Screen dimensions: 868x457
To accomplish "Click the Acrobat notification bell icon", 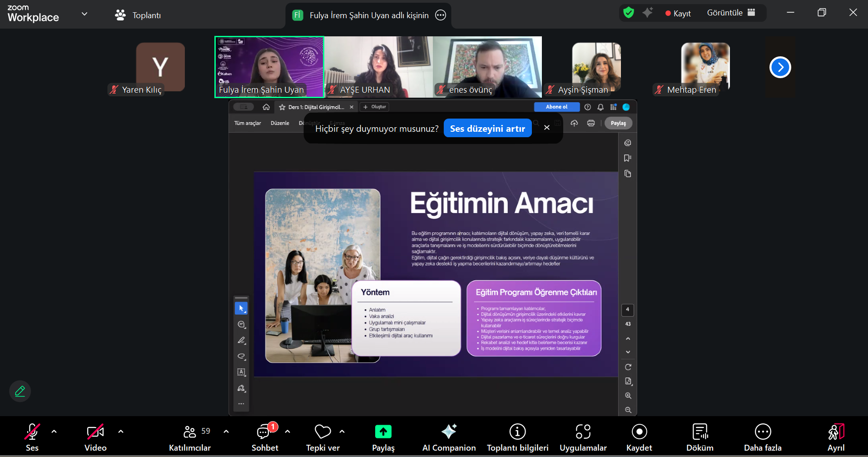I will tap(600, 107).
